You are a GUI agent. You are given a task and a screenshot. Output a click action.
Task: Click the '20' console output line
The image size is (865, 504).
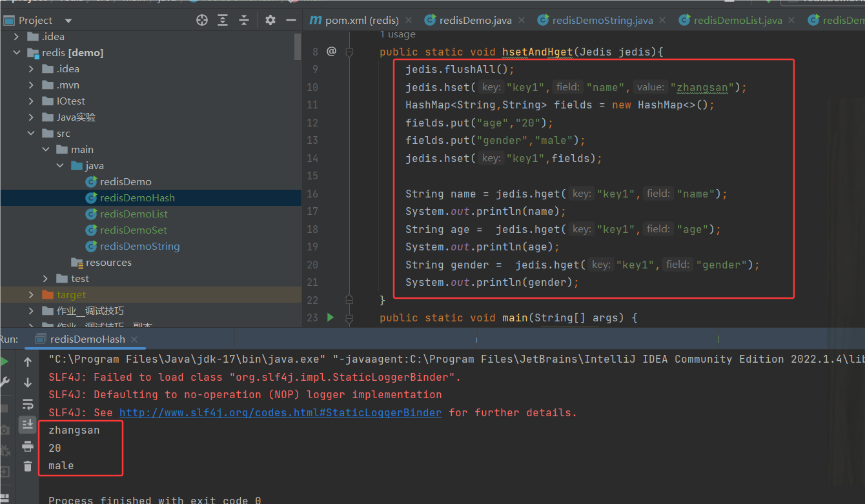[x=55, y=448]
